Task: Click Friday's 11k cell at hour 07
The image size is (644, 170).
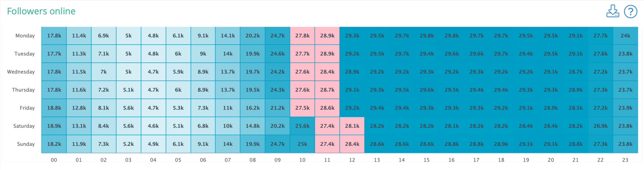Action: [228, 108]
